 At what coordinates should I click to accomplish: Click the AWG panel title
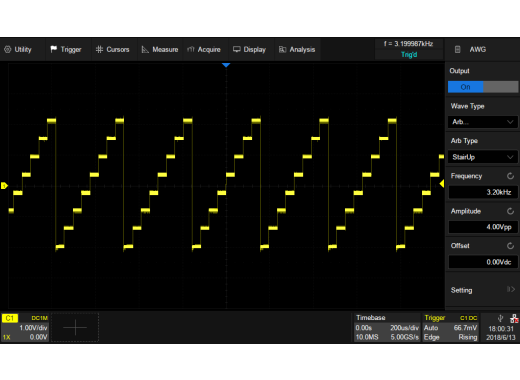pos(478,49)
